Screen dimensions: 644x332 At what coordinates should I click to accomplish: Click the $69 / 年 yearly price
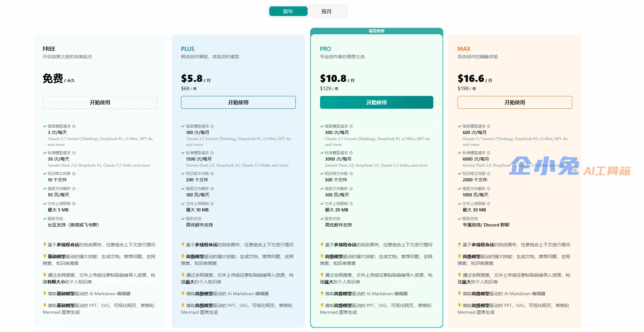(189, 89)
